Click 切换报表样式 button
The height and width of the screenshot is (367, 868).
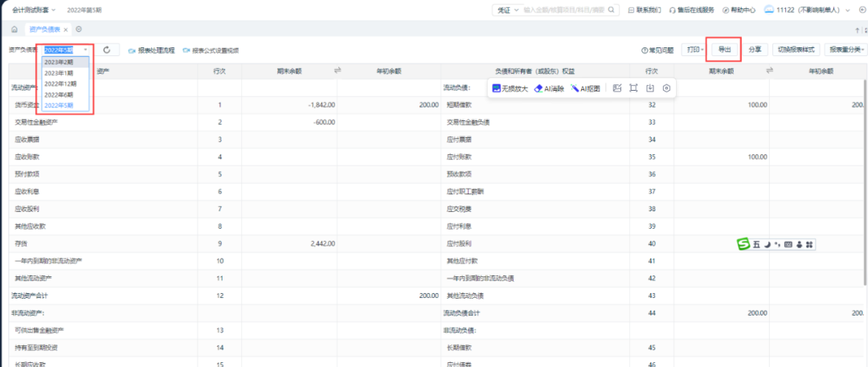(796, 50)
